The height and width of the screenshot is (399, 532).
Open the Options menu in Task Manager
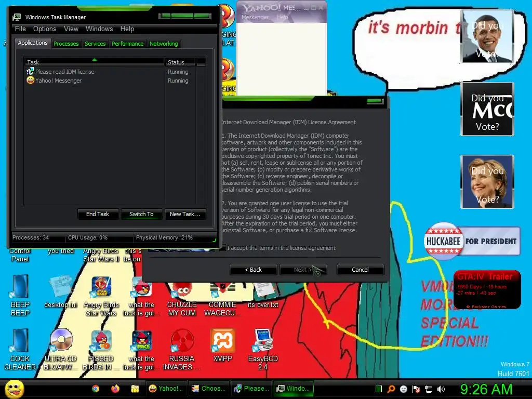coord(45,29)
